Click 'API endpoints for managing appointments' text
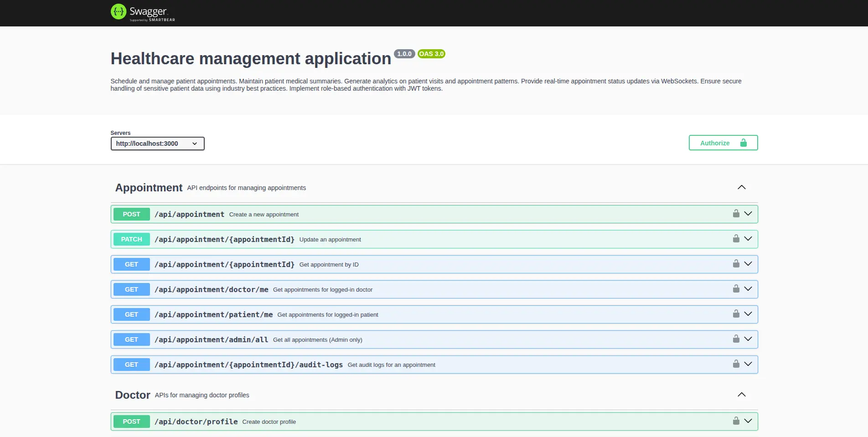Viewport: 868px width, 437px height. [x=247, y=188]
